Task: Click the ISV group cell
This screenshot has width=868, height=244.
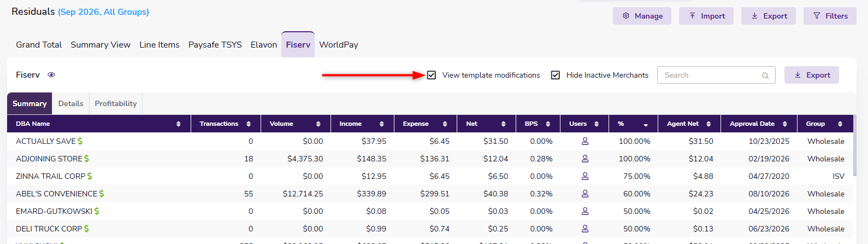Action: pyautogui.click(x=839, y=176)
